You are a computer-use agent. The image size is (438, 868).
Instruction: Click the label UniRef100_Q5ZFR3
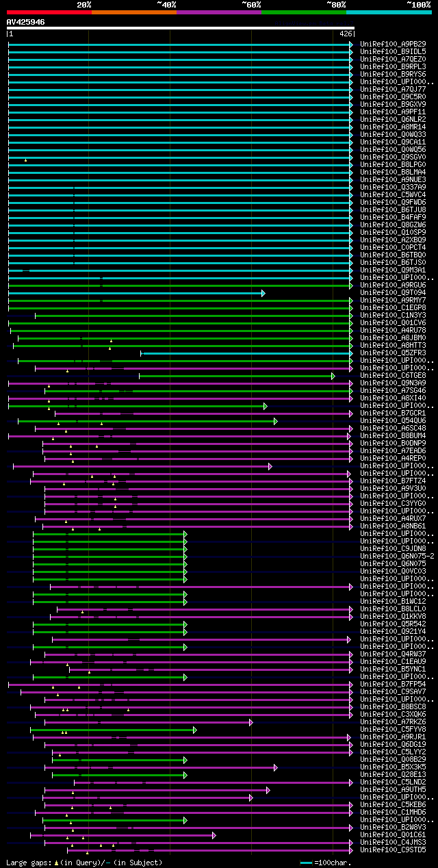point(393,353)
